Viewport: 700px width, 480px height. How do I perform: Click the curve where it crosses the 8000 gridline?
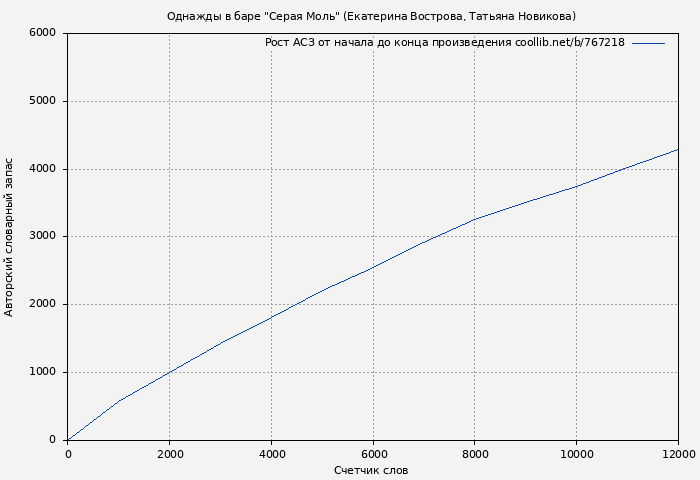click(x=475, y=219)
